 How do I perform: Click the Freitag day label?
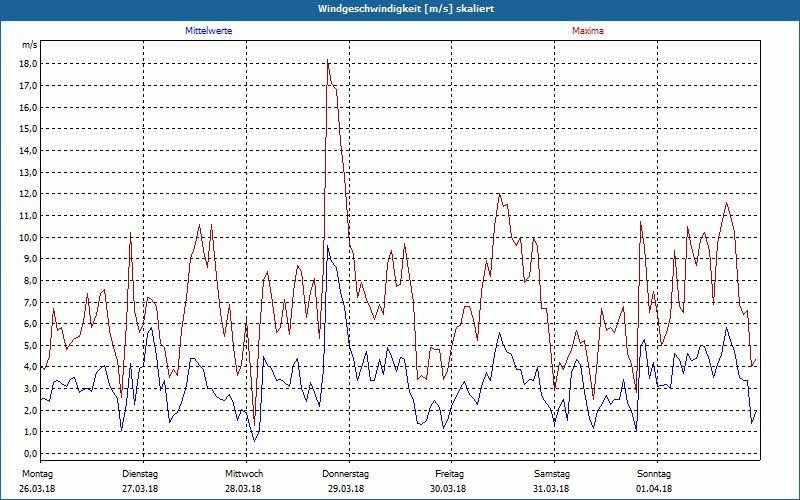(x=449, y=474)
